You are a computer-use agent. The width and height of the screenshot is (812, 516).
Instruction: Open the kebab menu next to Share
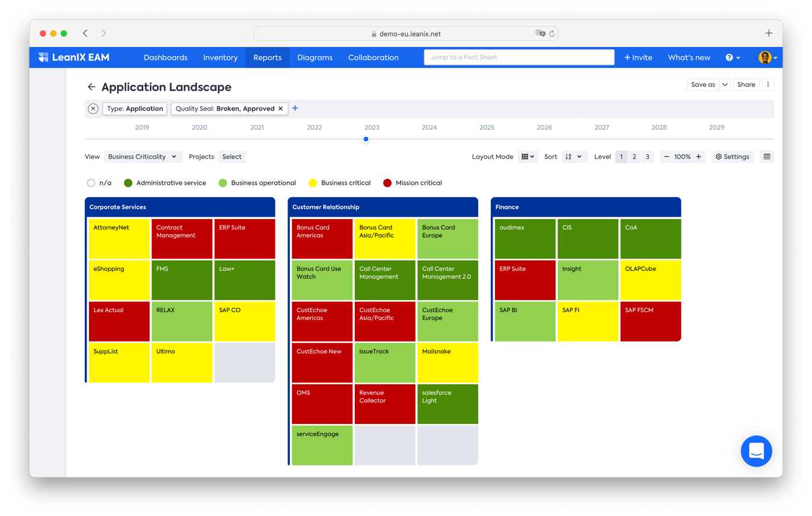(768, 84)
